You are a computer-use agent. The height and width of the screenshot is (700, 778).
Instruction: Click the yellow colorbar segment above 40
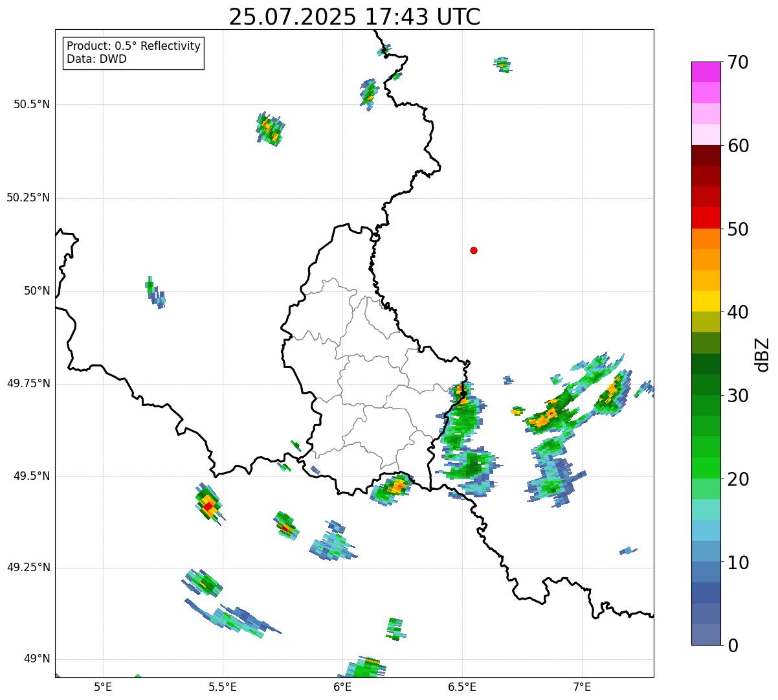706,301
